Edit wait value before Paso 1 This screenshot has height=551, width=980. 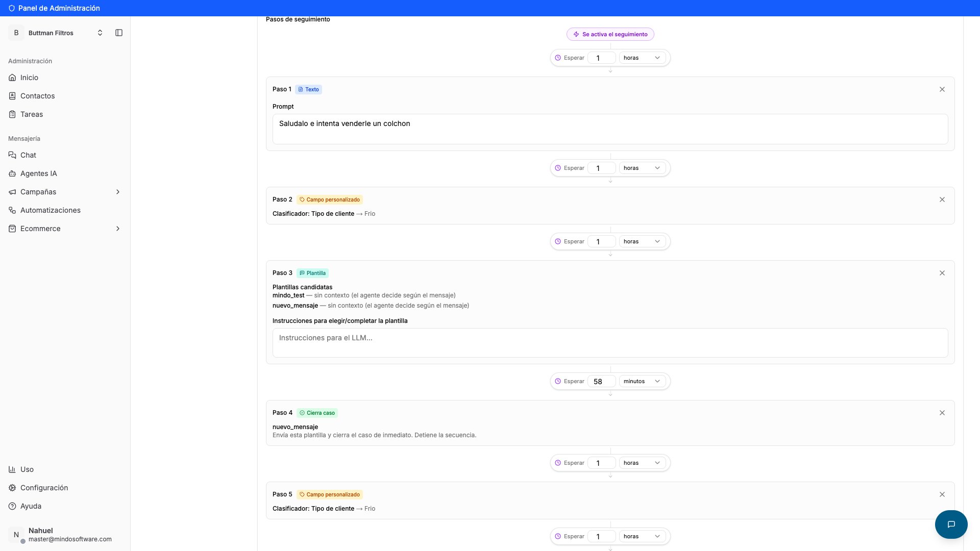(x=601, y=58)
